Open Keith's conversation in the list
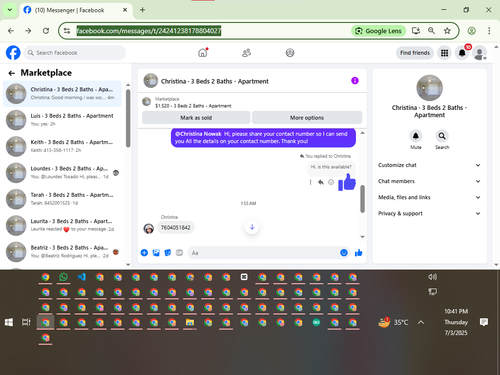Image resolution: width=500 pixels, height=375 pixels. [x=62, y=146]
